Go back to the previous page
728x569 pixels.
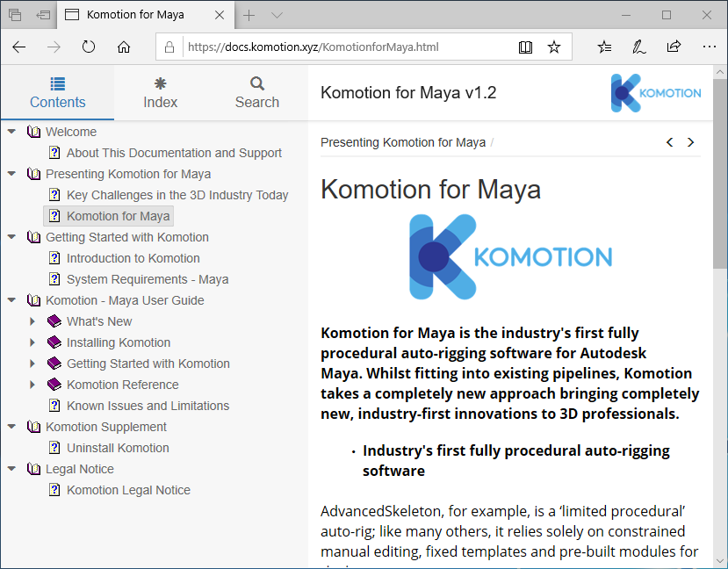click(19, 47)
